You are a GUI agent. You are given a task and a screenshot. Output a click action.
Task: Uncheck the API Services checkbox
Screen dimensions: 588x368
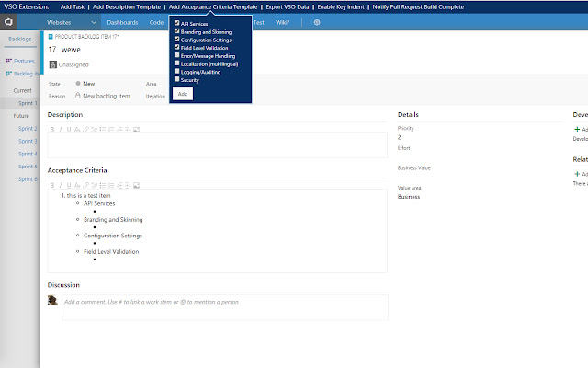(x=177, y=23)
